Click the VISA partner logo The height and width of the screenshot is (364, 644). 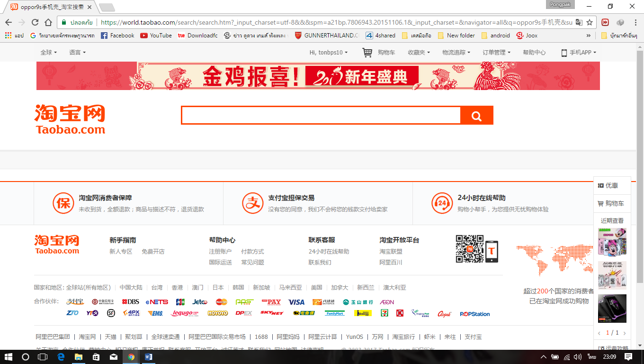click(296, 302)
